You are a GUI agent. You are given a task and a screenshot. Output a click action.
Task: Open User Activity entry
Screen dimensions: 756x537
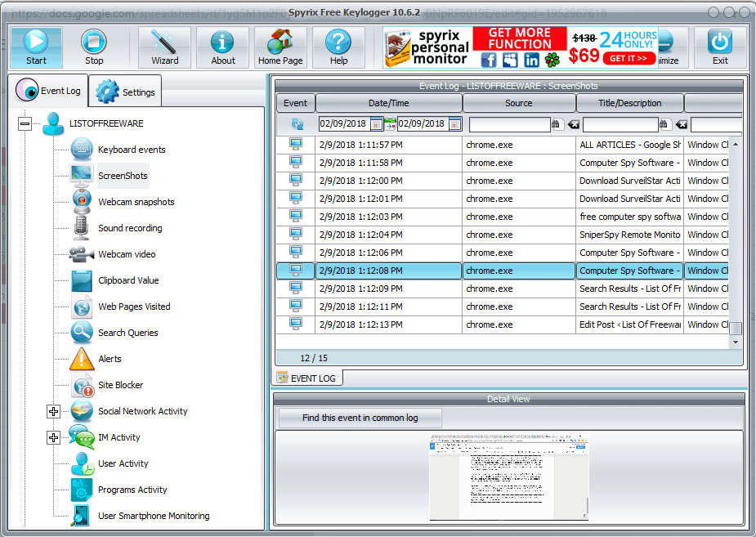click(123, 463)
